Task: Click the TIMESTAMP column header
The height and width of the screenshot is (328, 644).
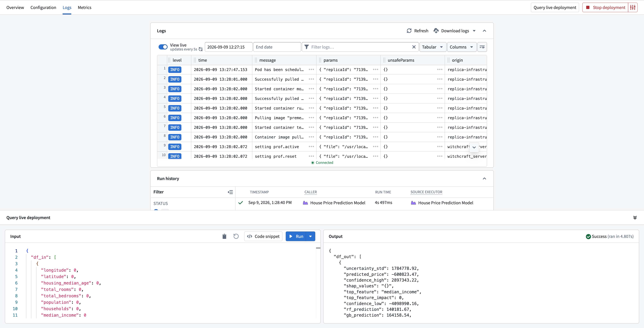Action: click(259, 192)
